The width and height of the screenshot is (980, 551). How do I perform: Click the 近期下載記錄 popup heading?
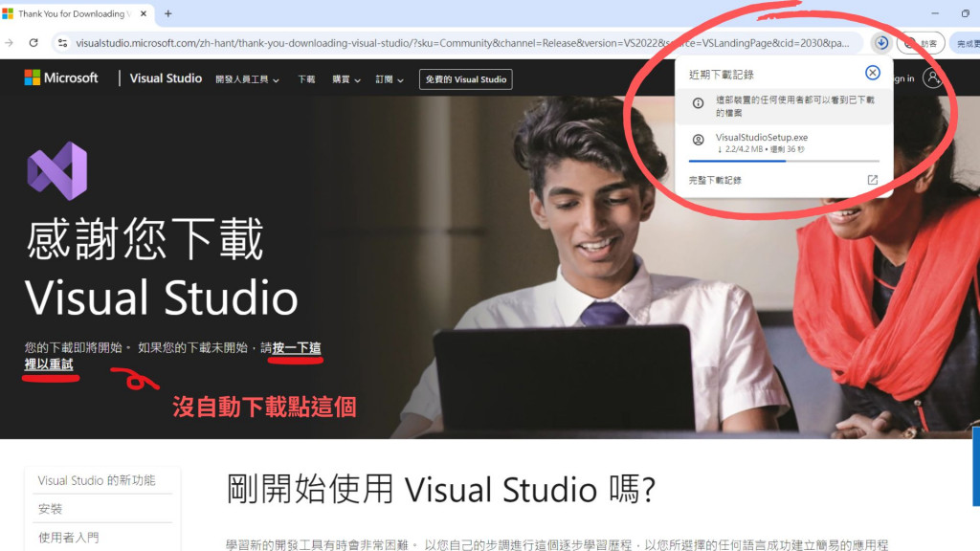click(722, 75)
